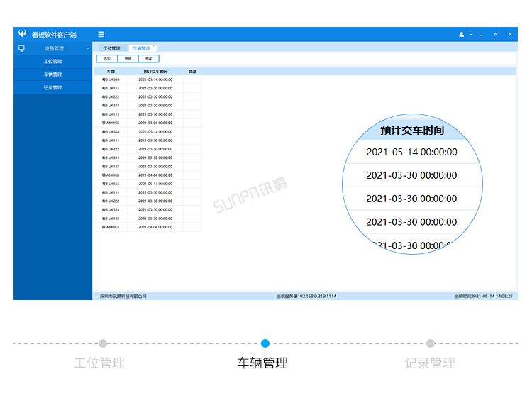Image resolution: width=532 pixels, height=403 pixels.
Task: Click the 添加 button
Action: [x=107, y=59]
